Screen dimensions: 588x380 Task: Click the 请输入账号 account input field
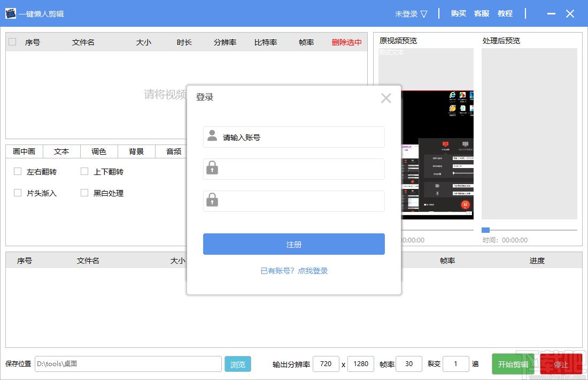(299, 138)
